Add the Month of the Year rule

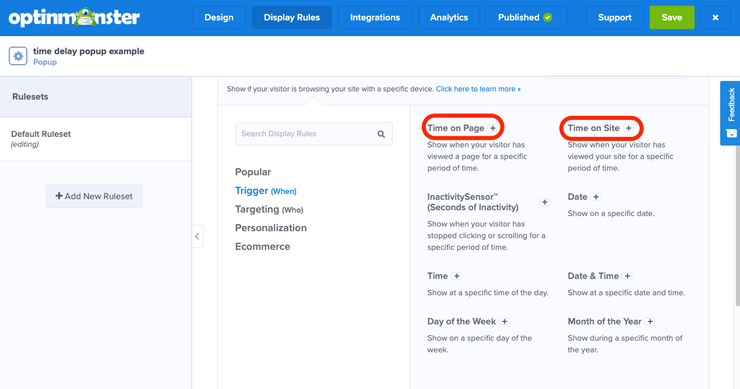pyautogui.click(x=650, y=321)
